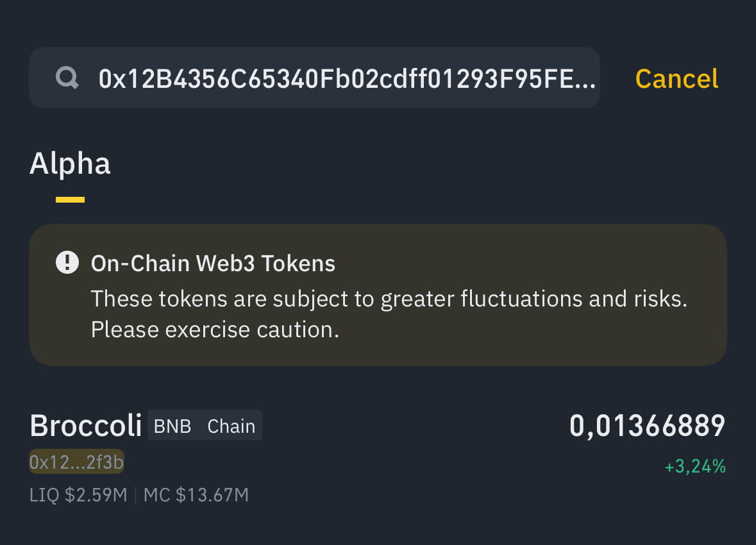Viewport: 756px width, 545px height.
Task: Click the warning exclamation icon
Action: coord(67,263)
